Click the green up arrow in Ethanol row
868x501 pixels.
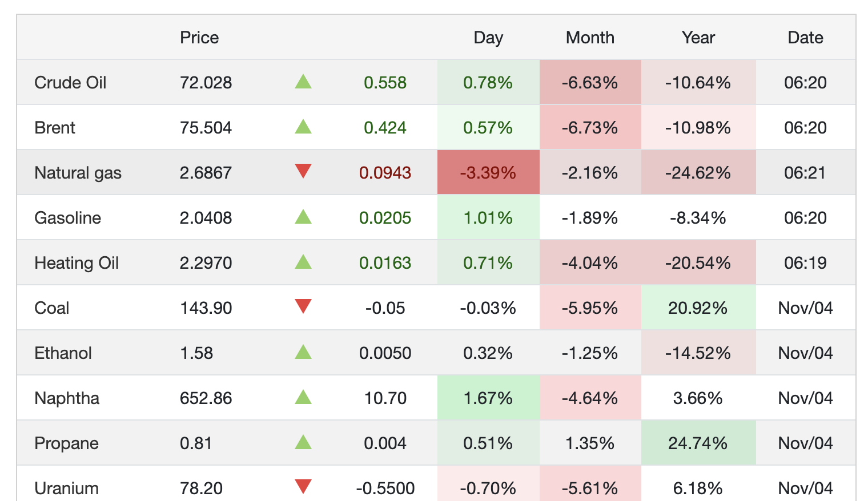pyautogui.click(x=303, y=352)
